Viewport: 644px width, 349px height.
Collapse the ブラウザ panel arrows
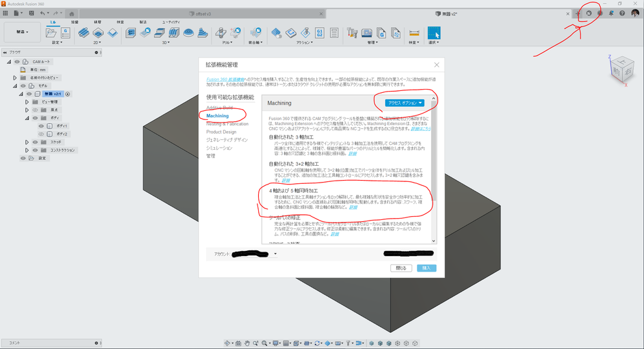(x=5, y=52)
